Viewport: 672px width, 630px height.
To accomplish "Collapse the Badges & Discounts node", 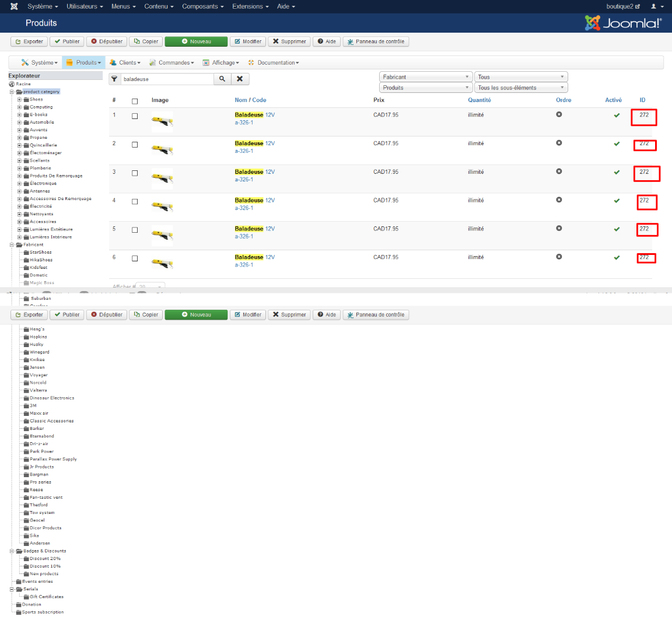I will point(12,551).
